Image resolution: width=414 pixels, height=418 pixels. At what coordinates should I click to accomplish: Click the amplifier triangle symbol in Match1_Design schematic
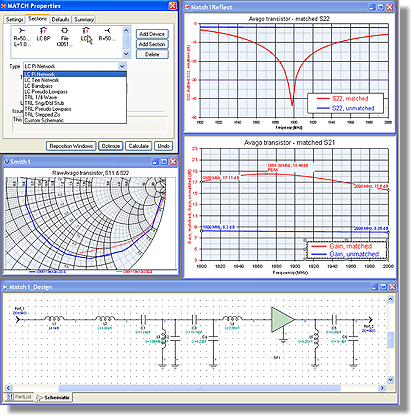pyautogui.click(x=282, y=320)
